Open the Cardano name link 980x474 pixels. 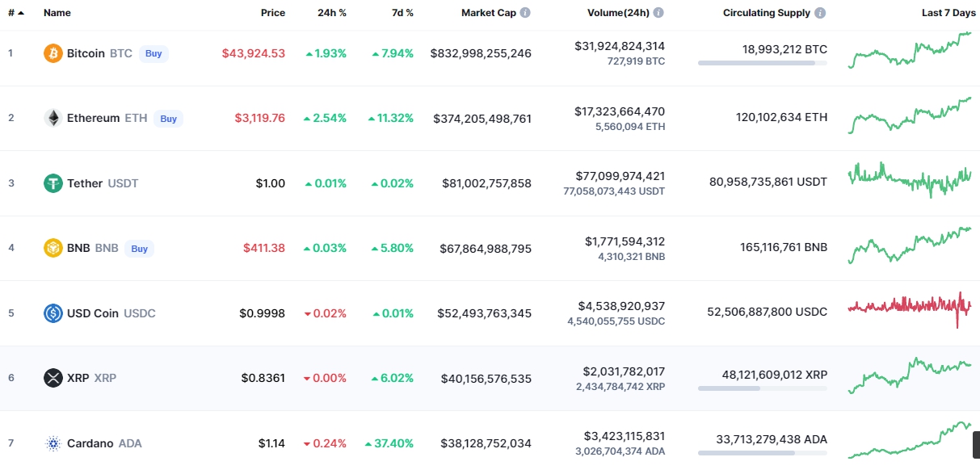pos(90,443)
